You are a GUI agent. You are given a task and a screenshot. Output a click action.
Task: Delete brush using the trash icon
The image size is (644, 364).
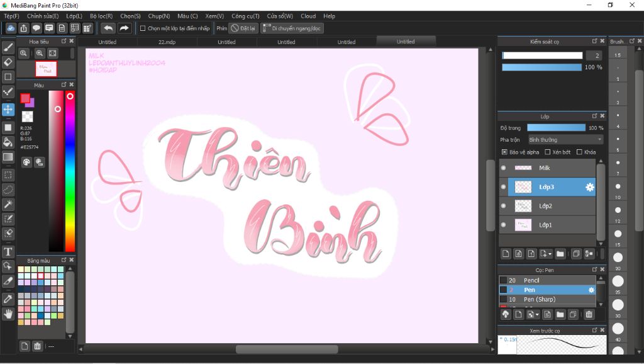click(589, 314)
